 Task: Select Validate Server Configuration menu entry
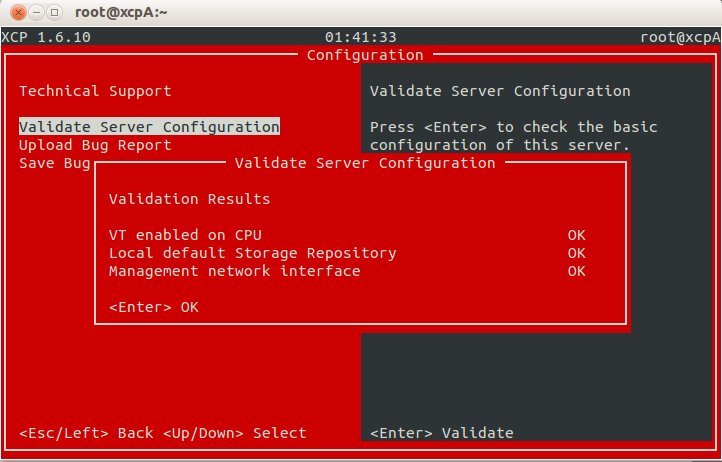149,127
